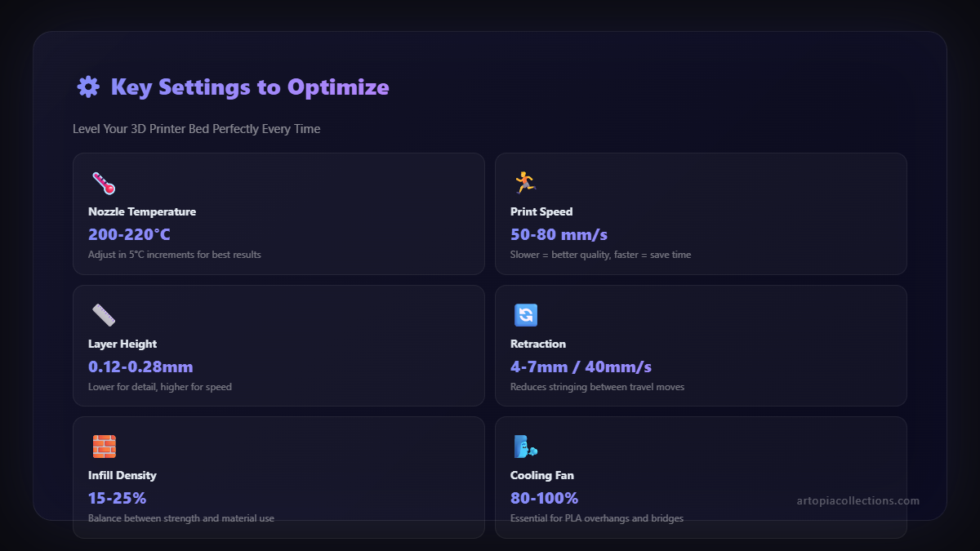Click the 4-7mm / 40mm/s retraction value

tap(581, 367)
